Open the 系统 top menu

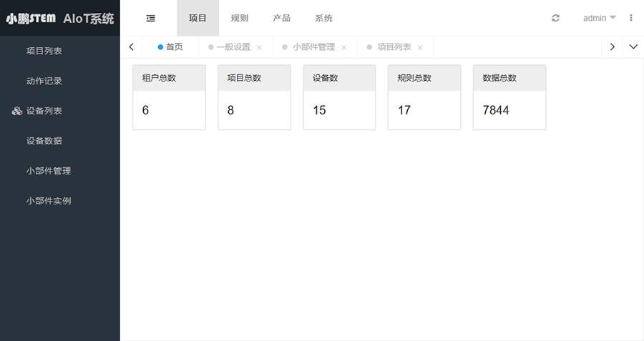[323, 18]
